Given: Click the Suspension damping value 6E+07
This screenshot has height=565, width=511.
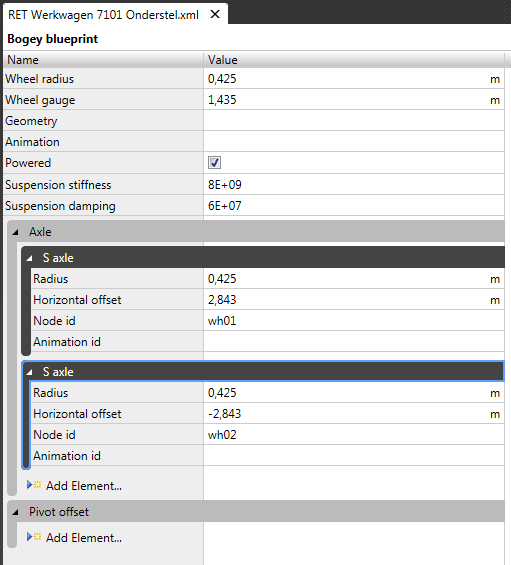Looking at the screenshot, I should pos(225,206).
